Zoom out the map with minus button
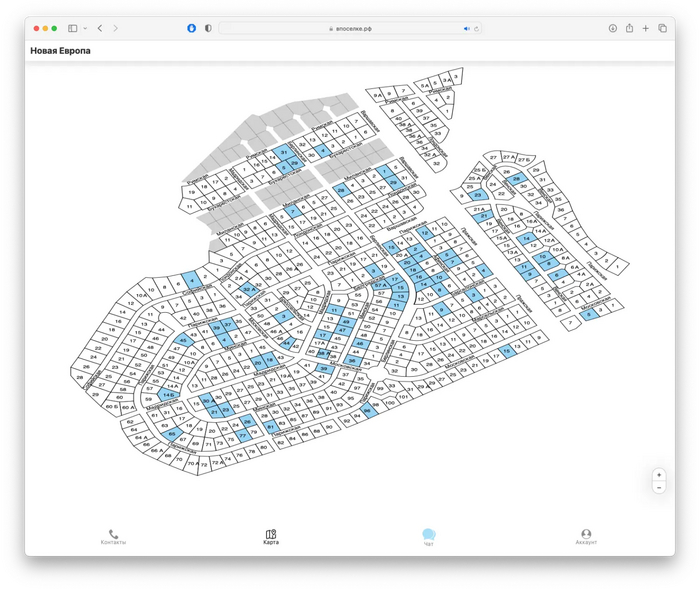This screenshot has height=589, width=700. coord(659,487)
